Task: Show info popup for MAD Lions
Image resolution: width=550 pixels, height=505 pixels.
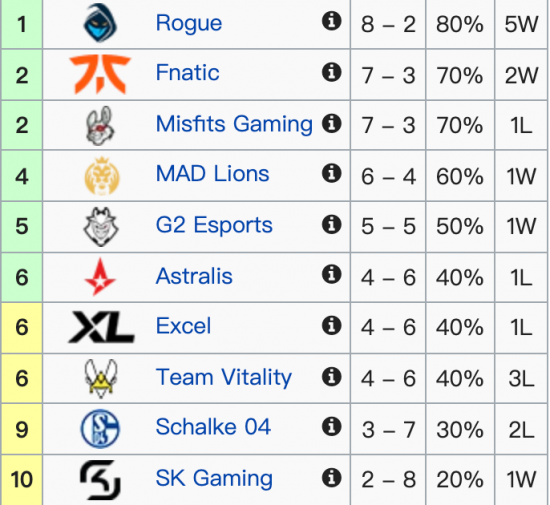Action: point(331,173)
